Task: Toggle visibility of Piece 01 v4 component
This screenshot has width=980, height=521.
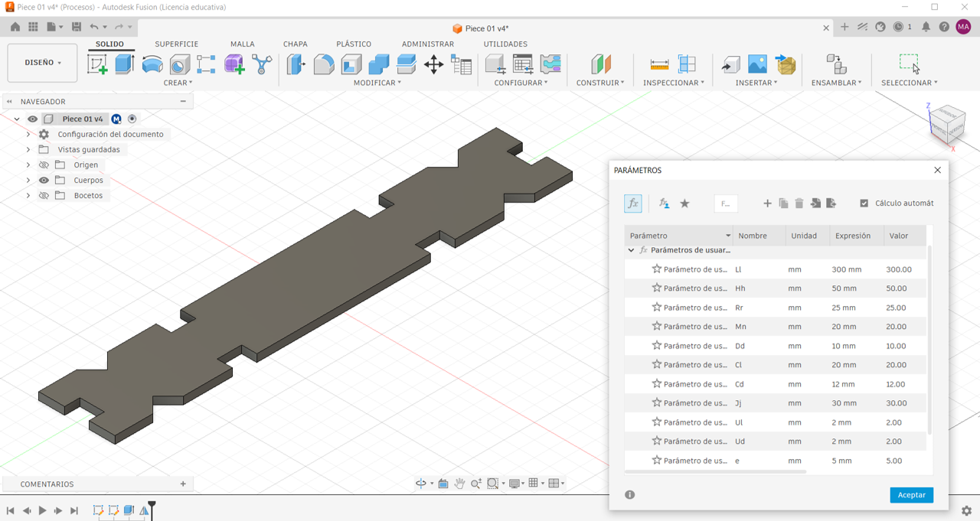Action: tap(32, 119)
